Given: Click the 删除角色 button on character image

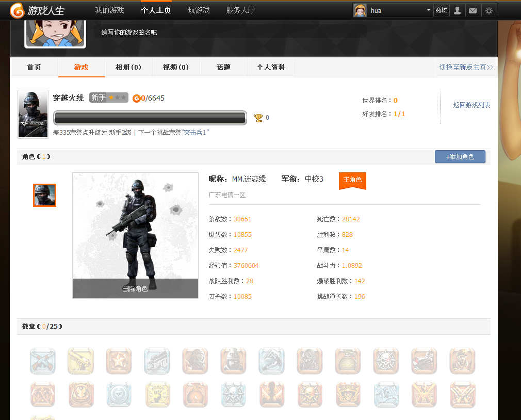Looking at the screenshot, I should [x=135, y=289].
